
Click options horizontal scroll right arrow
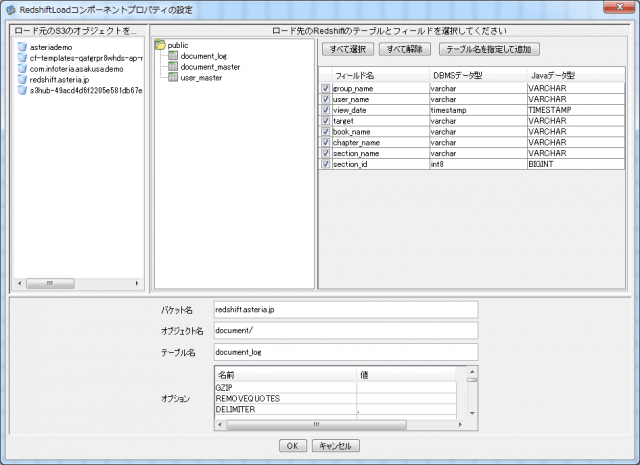[460, 425]
